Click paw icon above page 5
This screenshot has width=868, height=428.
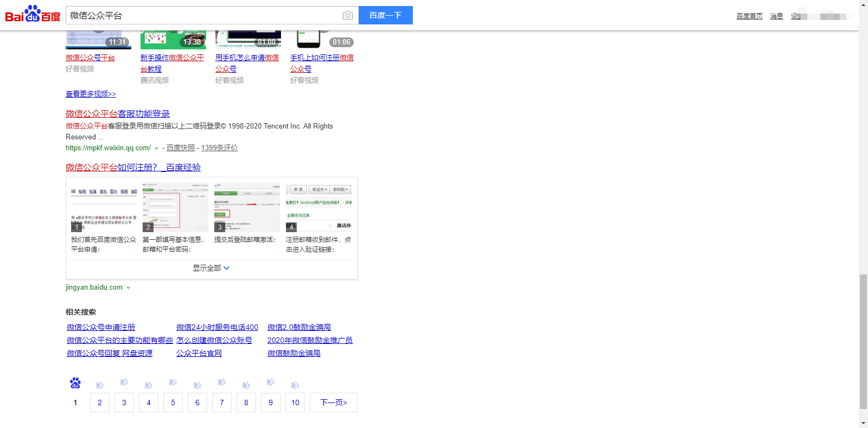tap(173, 382)
